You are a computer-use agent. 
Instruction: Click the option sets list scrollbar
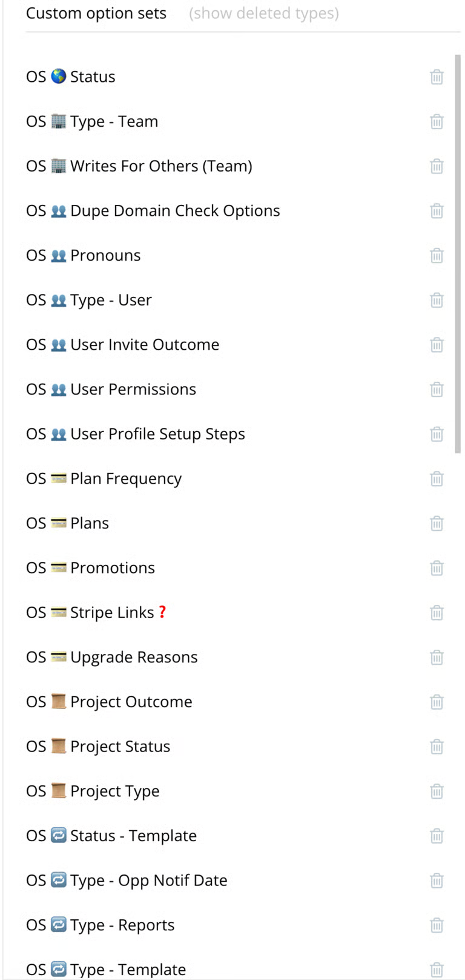click(x=458, y=255)
